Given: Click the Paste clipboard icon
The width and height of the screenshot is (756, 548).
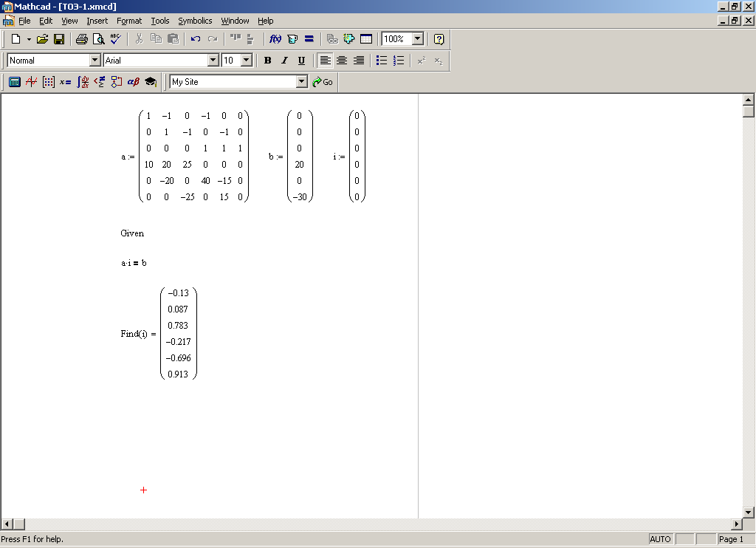Looking at the screenshot, I should coord(173,39).
